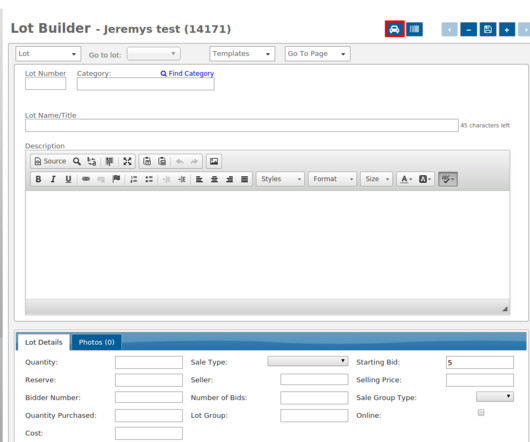The height and width of the screenshot is (442, 530).
Task: Open the Sale Type dropdown
Action: point(308,361)
